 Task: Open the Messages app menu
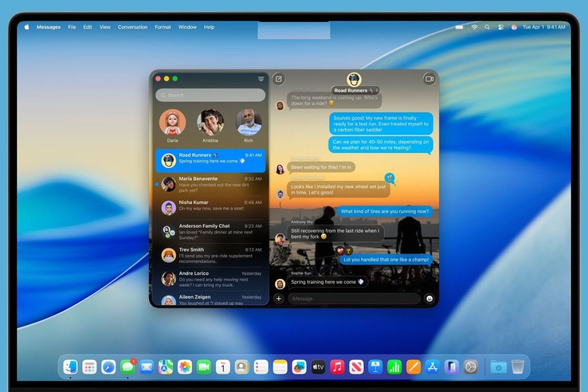click(x=49, y=27)
